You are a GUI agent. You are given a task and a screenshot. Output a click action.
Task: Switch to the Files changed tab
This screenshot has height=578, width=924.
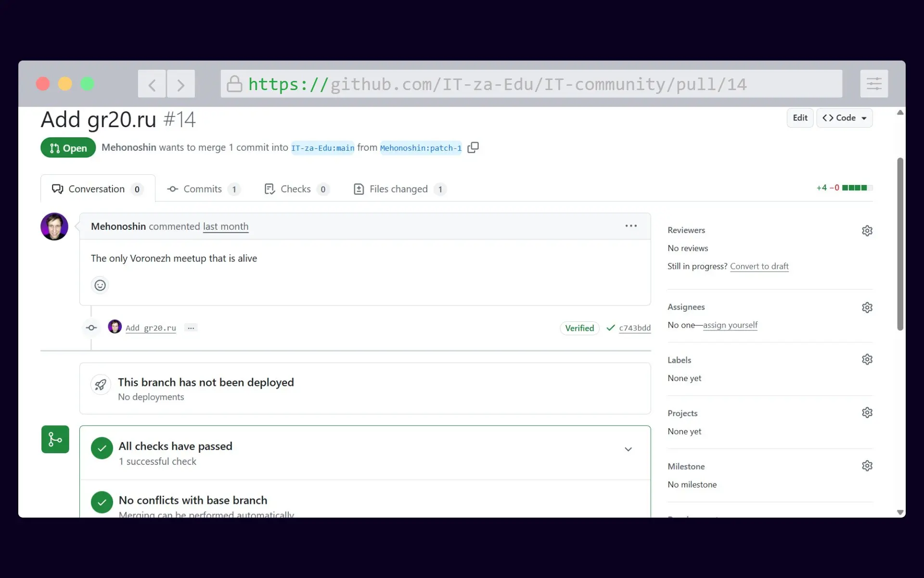coord(399,189)
